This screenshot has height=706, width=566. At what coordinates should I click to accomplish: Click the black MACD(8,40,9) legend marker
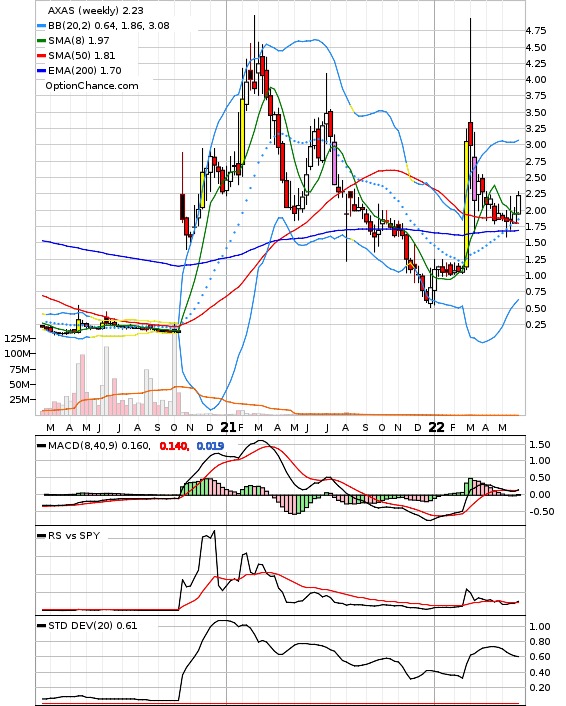[x=41, y=446]
